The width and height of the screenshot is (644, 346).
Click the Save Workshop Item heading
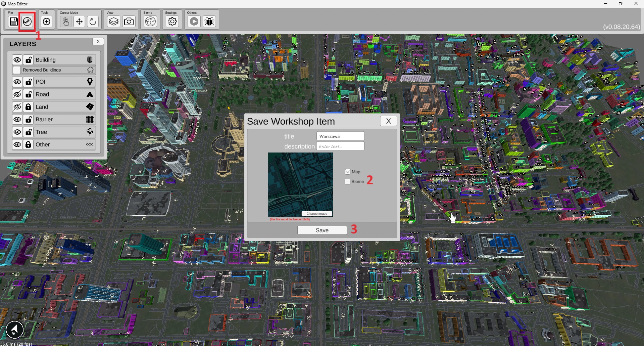(291, 121)
